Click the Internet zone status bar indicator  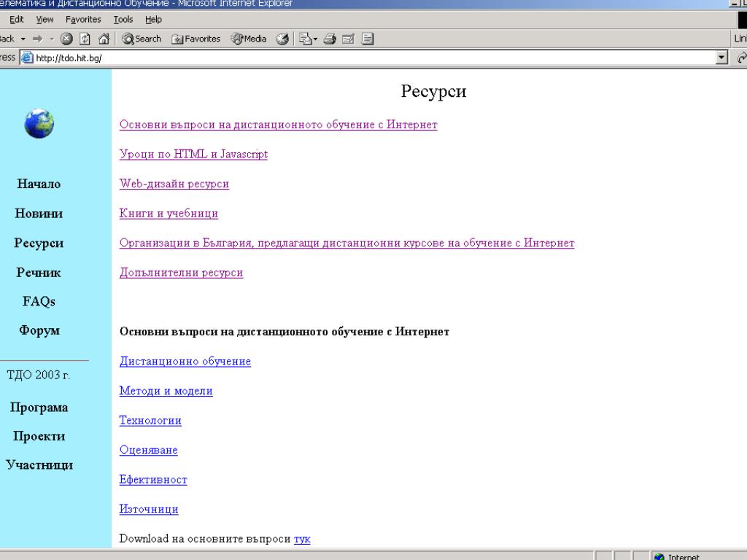tap(676, 556)
